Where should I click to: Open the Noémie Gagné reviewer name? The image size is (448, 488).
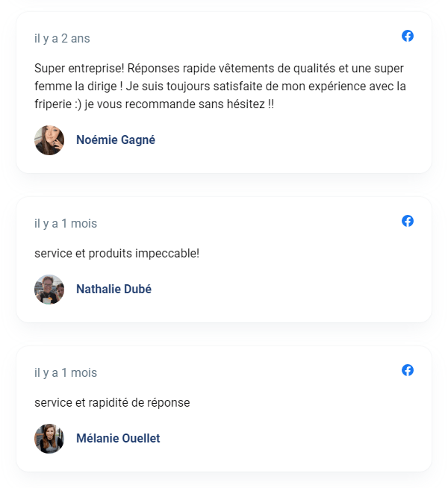(116, 140)
